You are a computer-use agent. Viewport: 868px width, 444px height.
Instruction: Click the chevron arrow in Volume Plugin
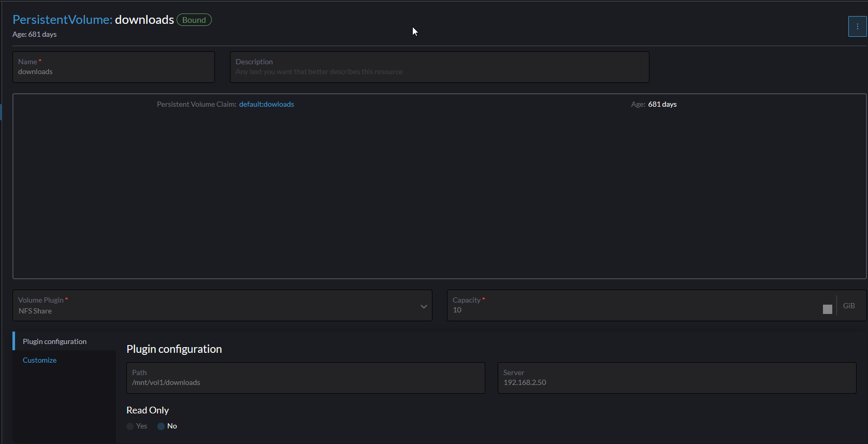pos(424,306)
